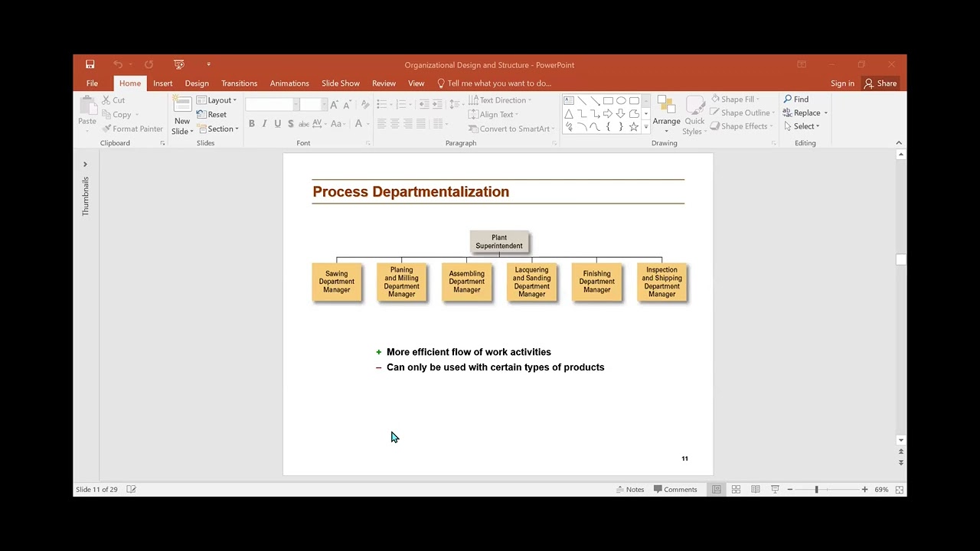Click the Clear All Formatting icon

[x=365, y=105]
